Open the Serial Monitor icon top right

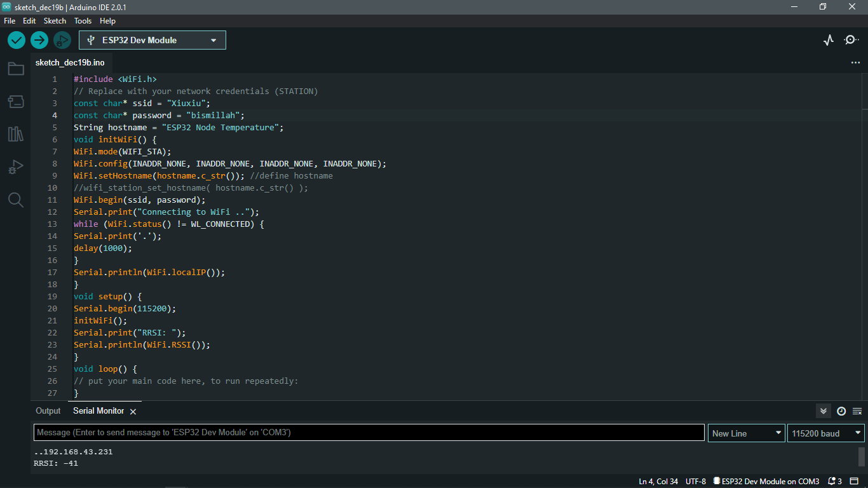851,39
